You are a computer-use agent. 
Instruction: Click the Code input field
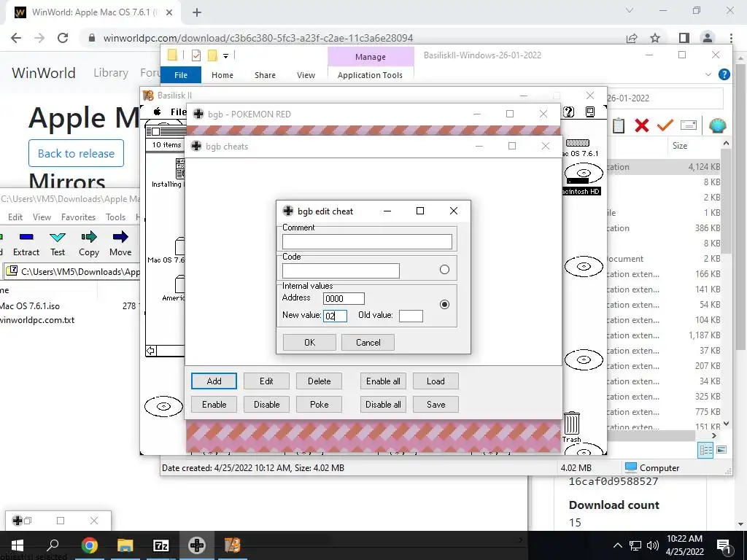341,271
